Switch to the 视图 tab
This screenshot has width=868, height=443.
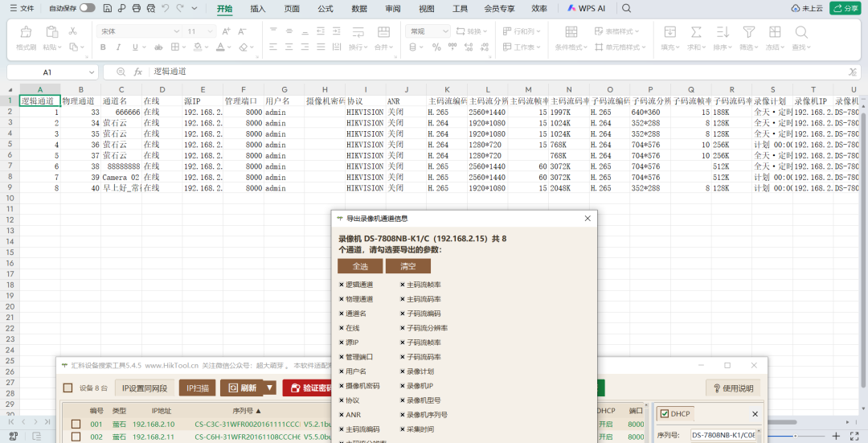[426, 8]
